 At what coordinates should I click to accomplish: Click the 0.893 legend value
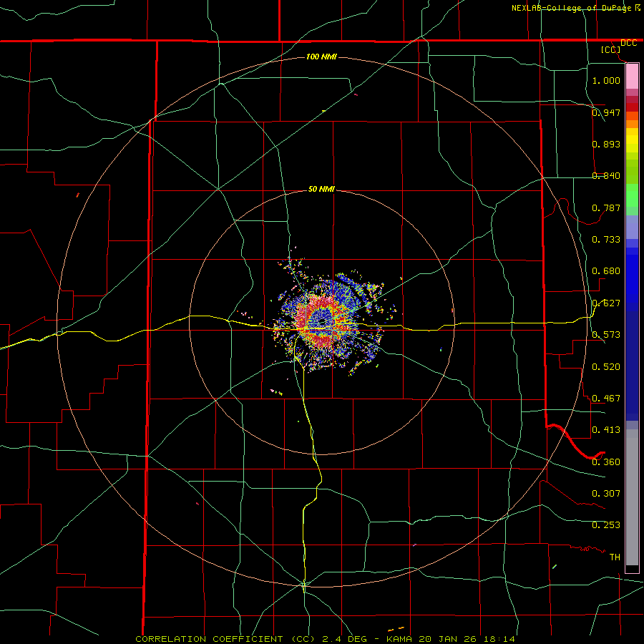[606, 144]
